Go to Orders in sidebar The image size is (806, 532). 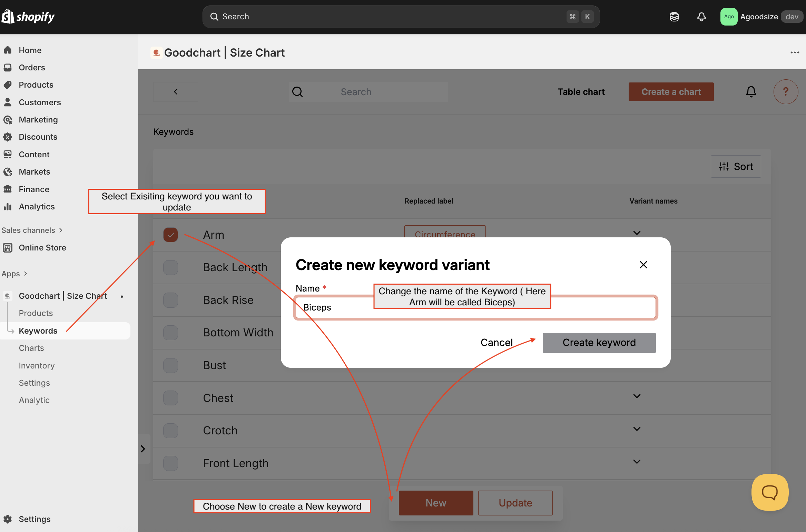[32, 67]
